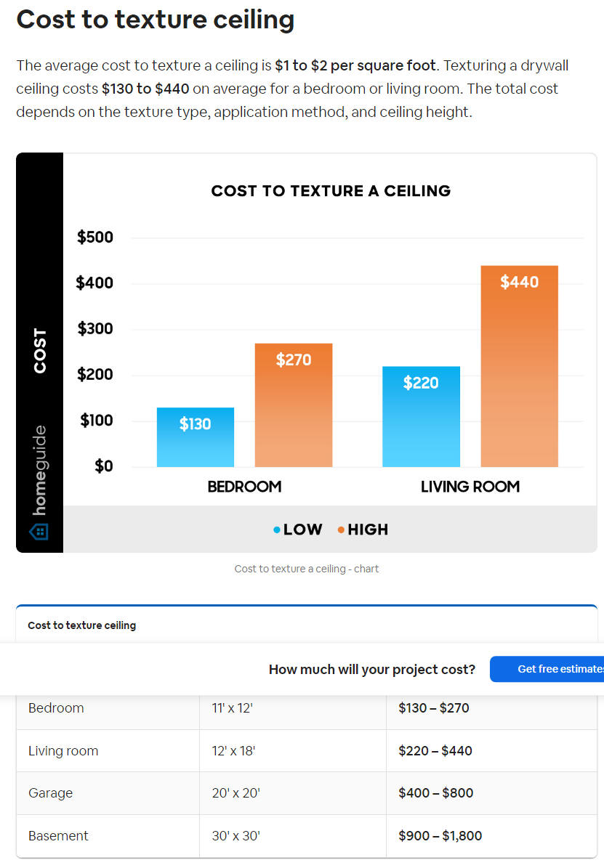Viewport: 604px width, 868px height.
Task: Click the $900 – $1,800 basement cost cell
Action: tap(440, 836)
